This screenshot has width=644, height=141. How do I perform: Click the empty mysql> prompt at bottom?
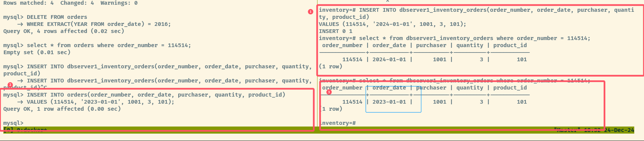point(13,123)
